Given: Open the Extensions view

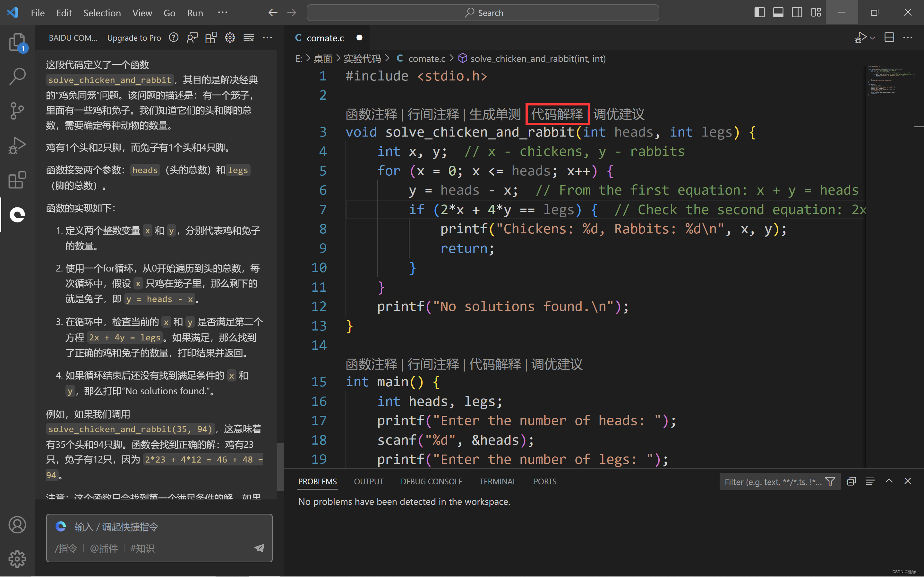Looking at the screenshot, I should pos(17,180).
